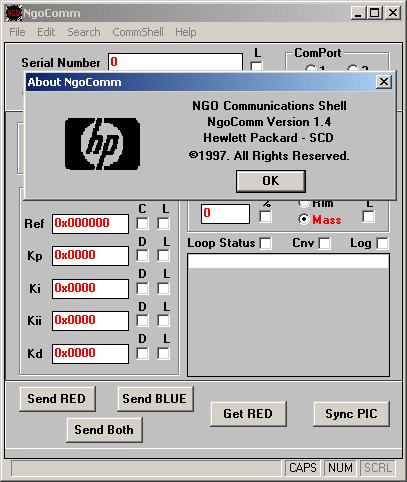Screen dimensions: 407x482
Task: Click into the Kd value field
Action: [x=90, y=354]
